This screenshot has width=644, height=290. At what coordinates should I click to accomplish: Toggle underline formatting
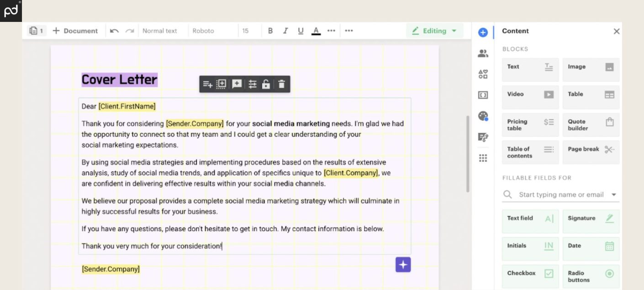pyautogui.click(x=301, y=31)
